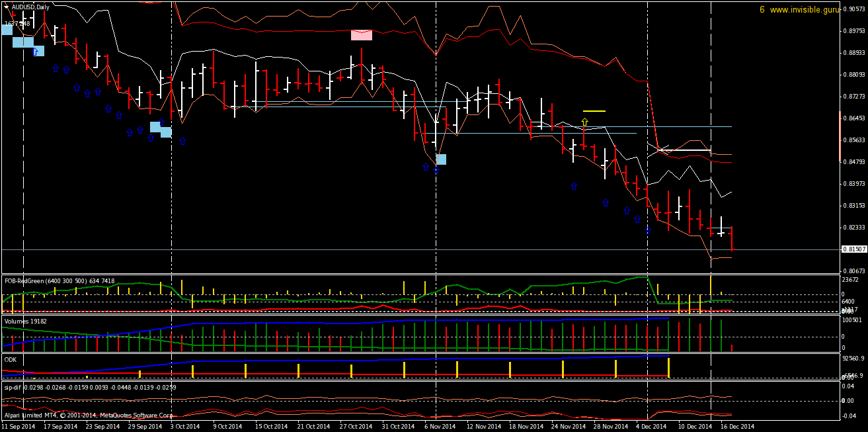
Task: Click the 1637 248 readout under the title
Action: 17,24
